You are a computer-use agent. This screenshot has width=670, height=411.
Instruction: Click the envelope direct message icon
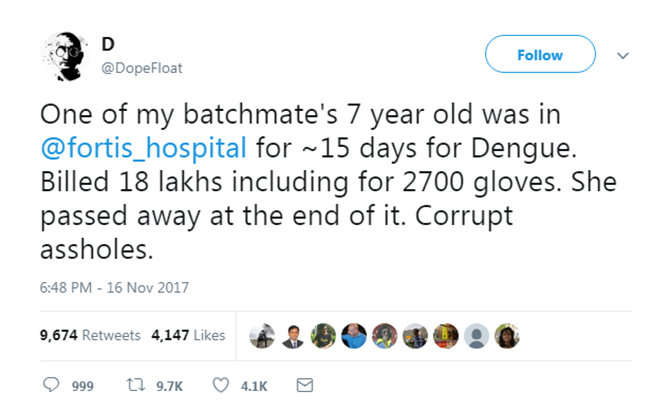click(x=307, y=385)
